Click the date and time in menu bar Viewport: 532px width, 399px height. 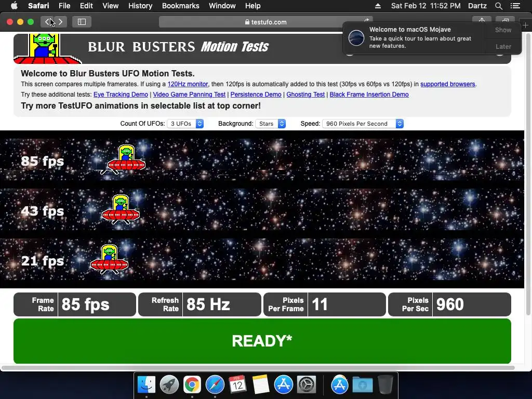426,6
